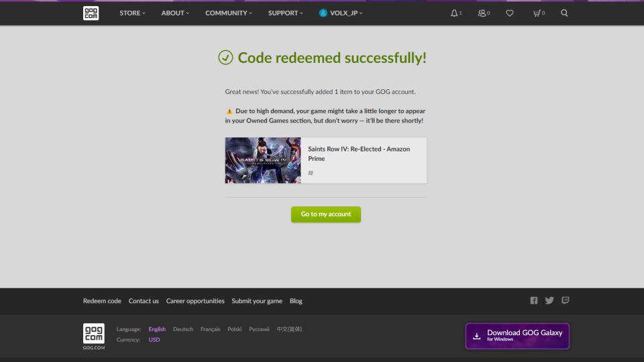Open Contact us footer link
The height and width of the screenshot is (362, 644).
(144, 301)
